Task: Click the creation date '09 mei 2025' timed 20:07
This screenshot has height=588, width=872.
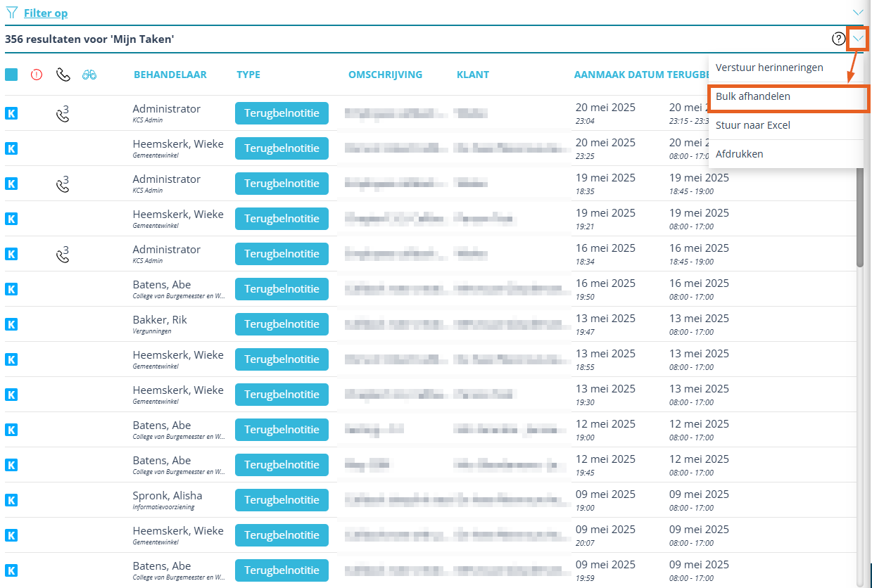Action: 605,530
